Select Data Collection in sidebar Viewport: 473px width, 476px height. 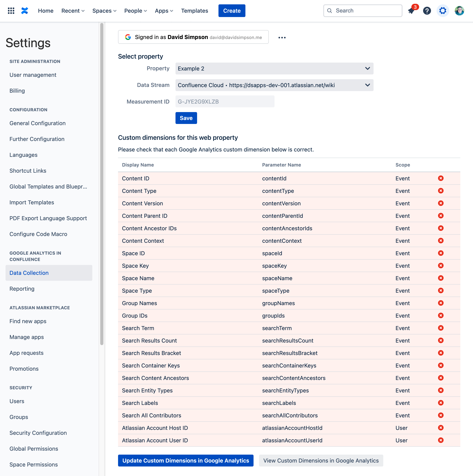(x=49, y=273)
